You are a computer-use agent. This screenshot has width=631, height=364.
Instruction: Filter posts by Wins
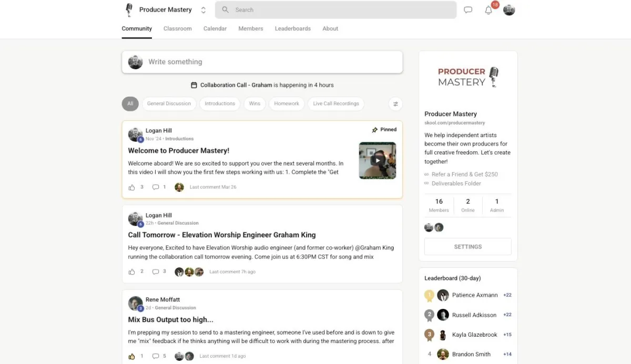coord(255,103)
